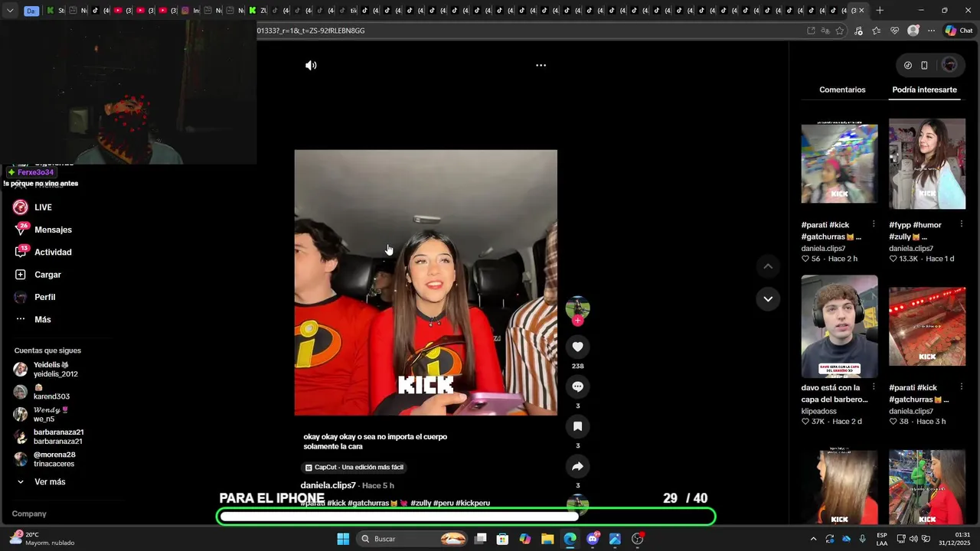The height and width of the screenshot is (551, 980).
Task: Open daniela.clips7 author name below video
Action: pyautogui.click(x=328, y=485)
